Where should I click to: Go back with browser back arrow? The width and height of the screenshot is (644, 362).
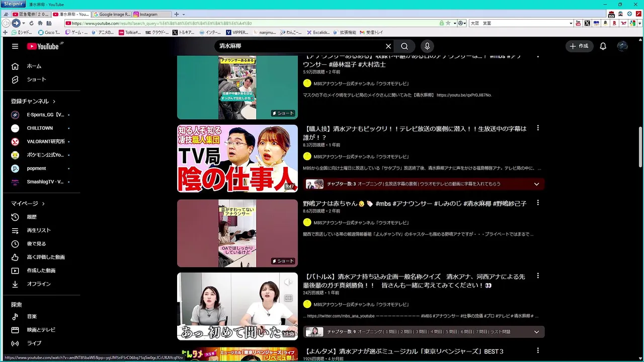[6, 23]
